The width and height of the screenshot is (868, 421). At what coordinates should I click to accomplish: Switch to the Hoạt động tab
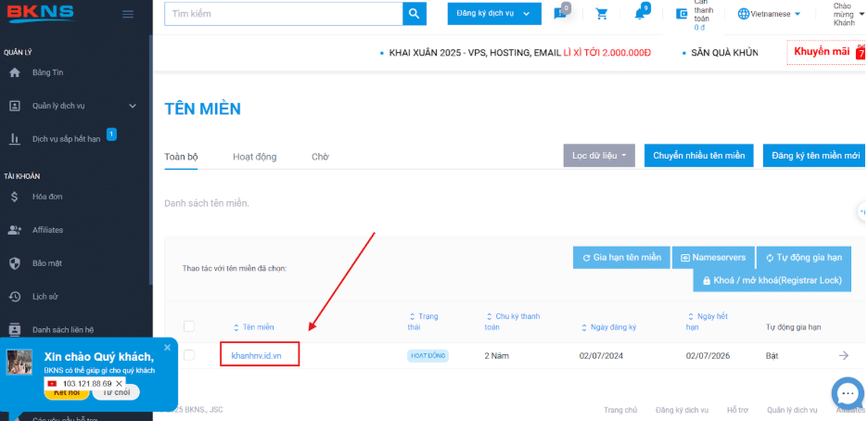255,157
